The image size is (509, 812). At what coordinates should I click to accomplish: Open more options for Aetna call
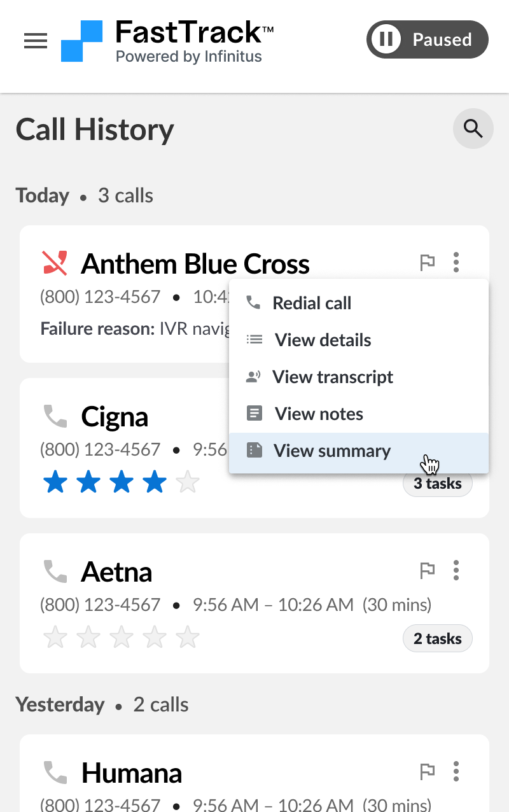coord(456,571)
